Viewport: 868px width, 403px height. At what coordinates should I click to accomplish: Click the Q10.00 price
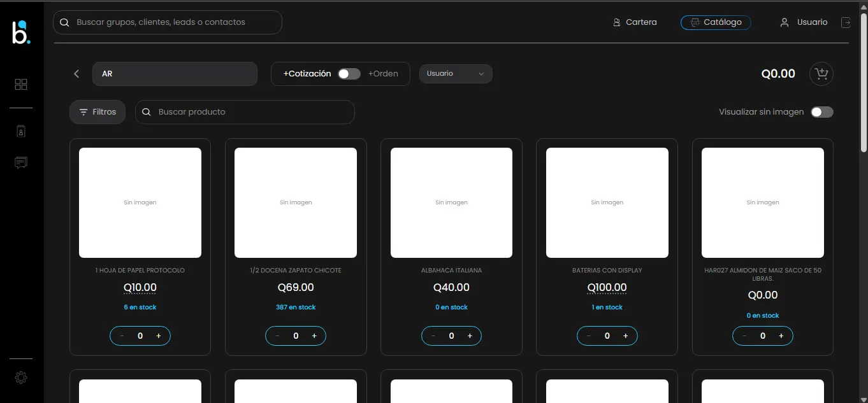[x=140, y=288]
